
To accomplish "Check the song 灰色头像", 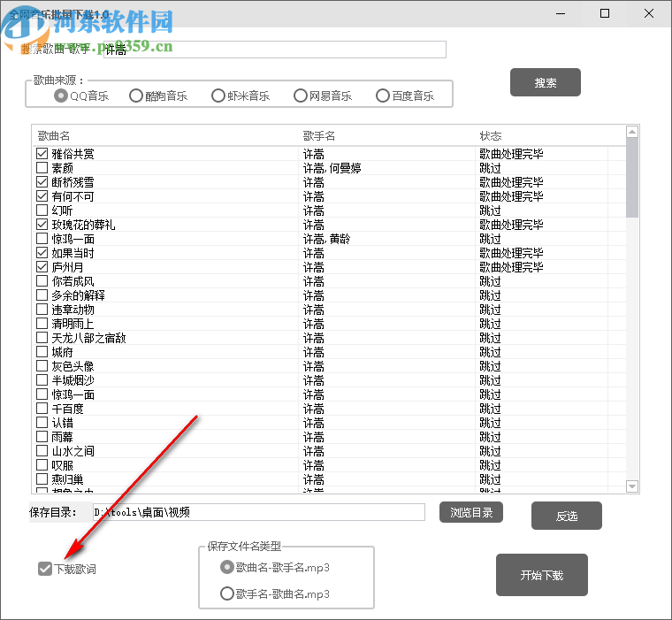I will [42, 366].
